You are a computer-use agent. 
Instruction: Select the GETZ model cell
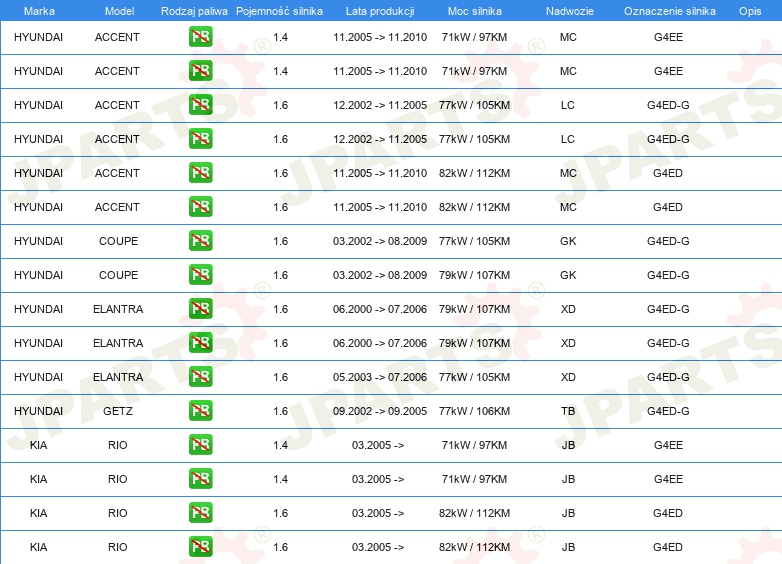(118, 411)
